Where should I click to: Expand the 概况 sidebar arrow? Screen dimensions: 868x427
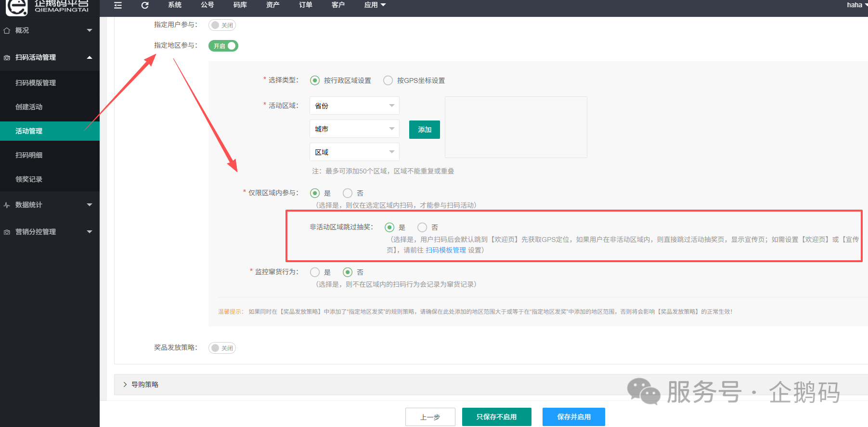[x=90, y=30]
